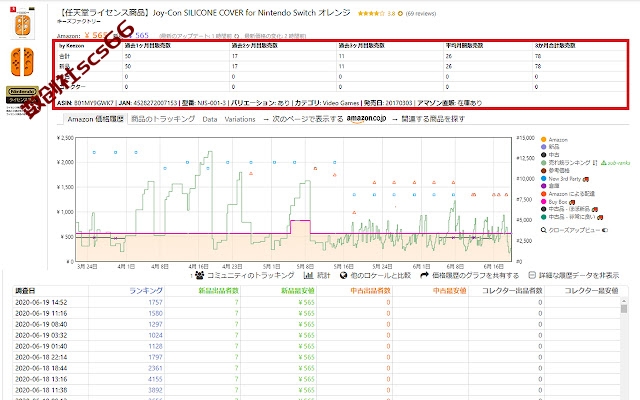
Task: Click the truck icon beside New 3rd Party
Action: tap(586, 179)
